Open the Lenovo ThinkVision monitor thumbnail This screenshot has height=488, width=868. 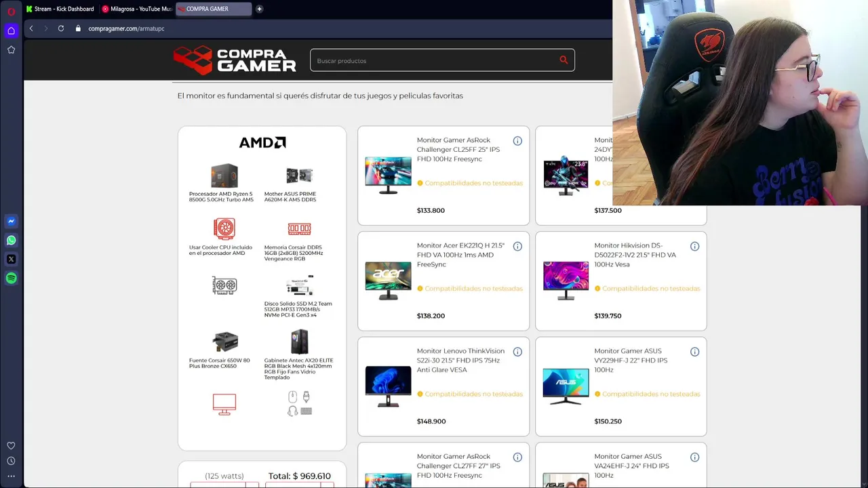click(x=388, y=386)
